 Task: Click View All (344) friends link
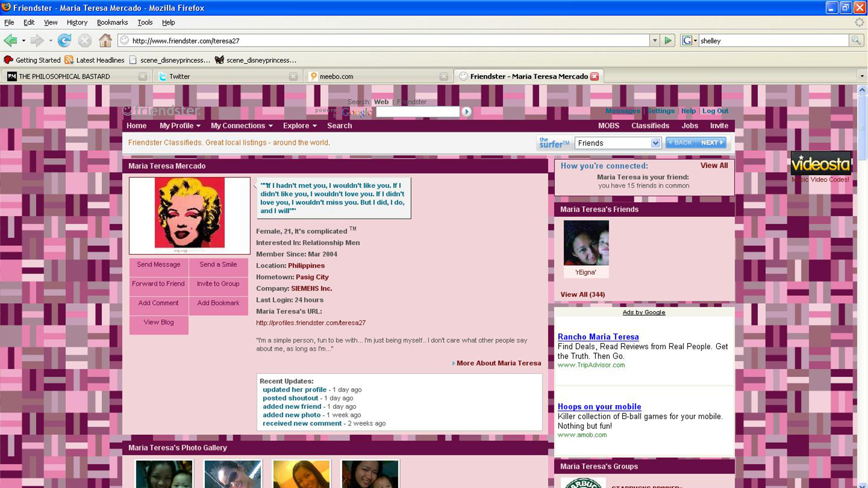582,295
